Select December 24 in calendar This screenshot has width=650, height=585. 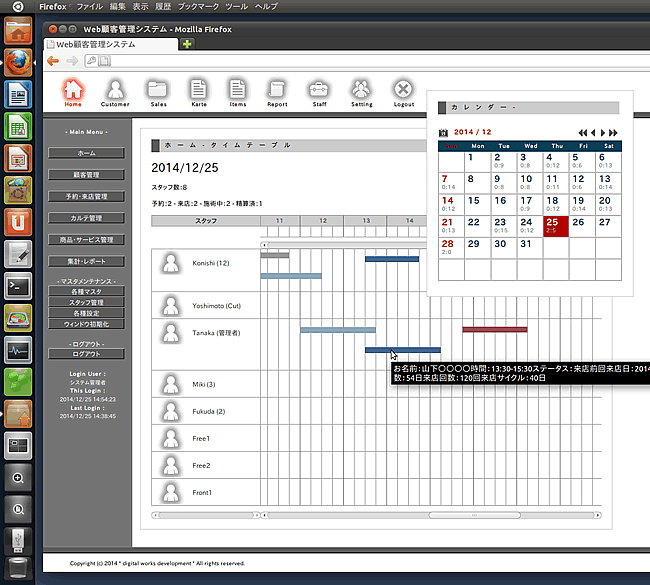530,226
